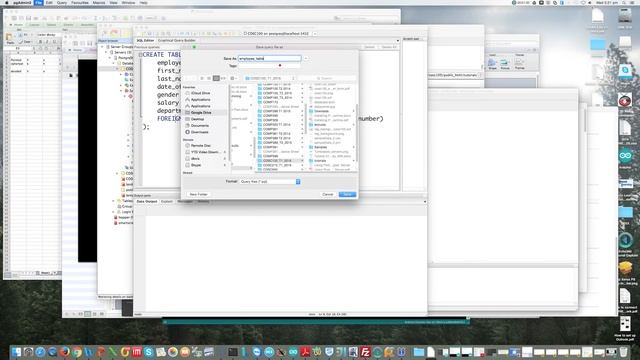Click the Save As filename field

269,58
